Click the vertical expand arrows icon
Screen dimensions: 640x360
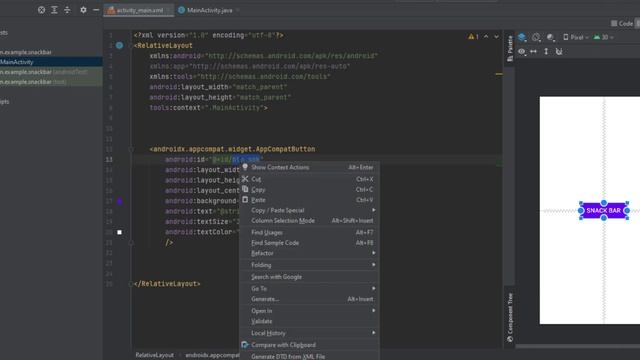pyautogui.click(x=546, y=52)
